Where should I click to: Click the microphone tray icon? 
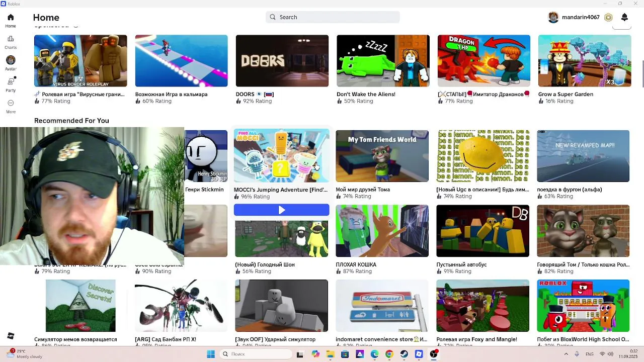coord(577,354)
